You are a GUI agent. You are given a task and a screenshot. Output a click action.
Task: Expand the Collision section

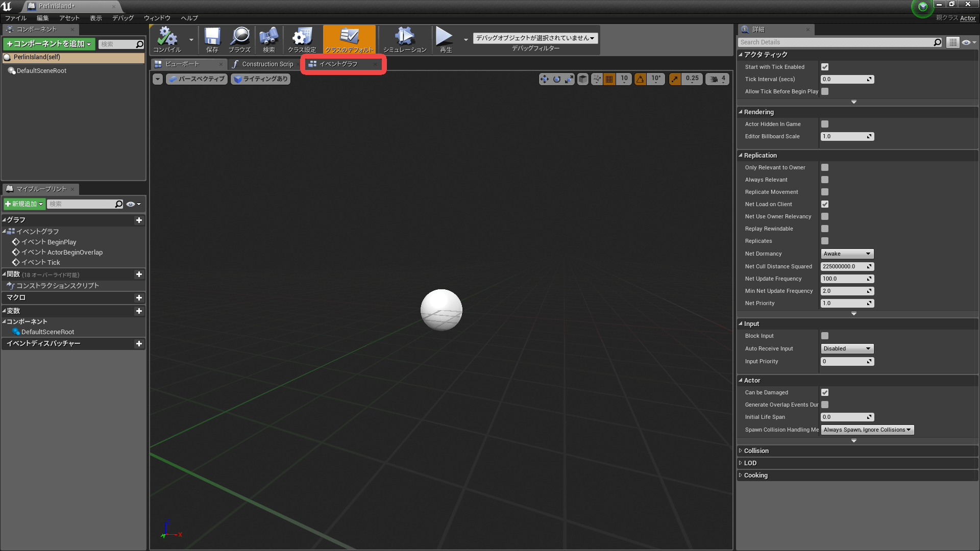[x=756, y=451]
